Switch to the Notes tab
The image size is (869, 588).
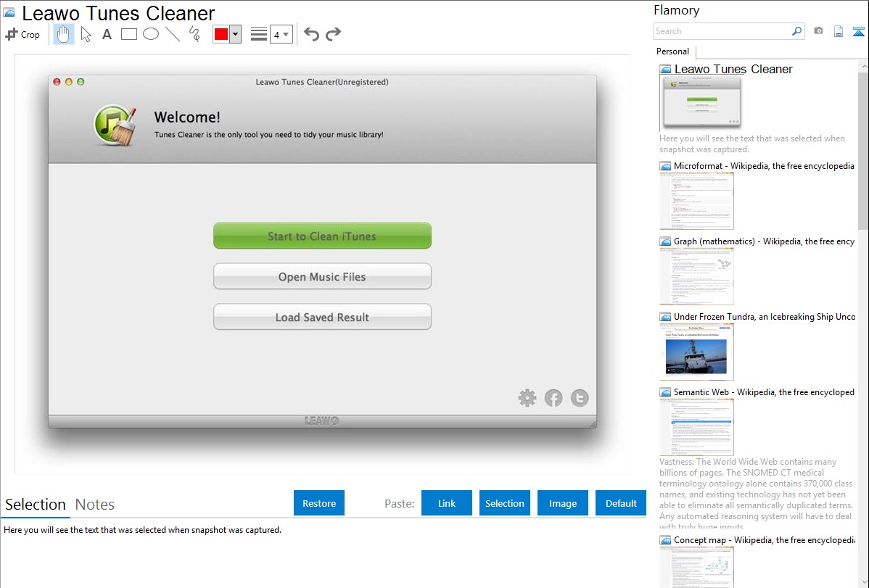tap(95, 505)
